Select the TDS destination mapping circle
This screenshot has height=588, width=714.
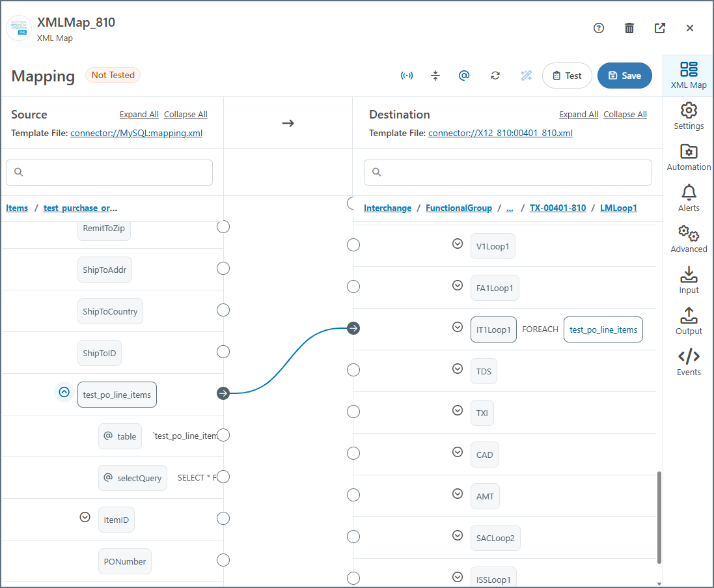pyautogui.click(x=353, y=370)
